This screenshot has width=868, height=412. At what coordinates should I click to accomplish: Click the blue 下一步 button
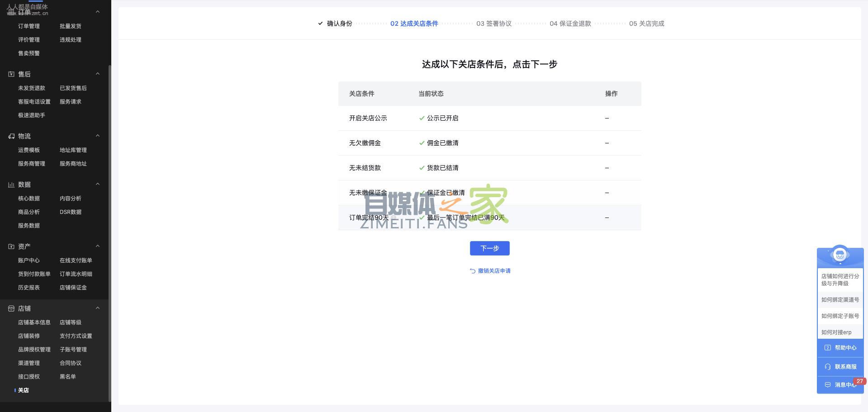(x=489, y=248)
